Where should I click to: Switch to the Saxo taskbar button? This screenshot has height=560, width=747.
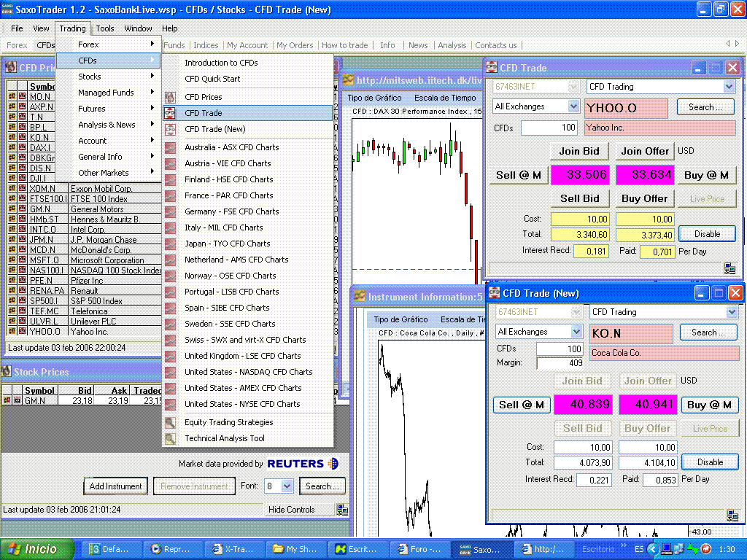pos(481,549)
